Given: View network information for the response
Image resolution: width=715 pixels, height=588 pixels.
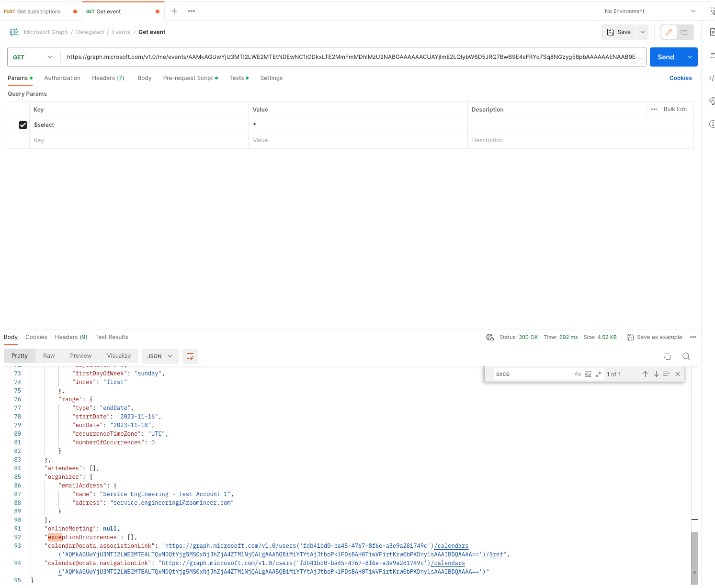Looking at the screenshot, I should [490, 337].
